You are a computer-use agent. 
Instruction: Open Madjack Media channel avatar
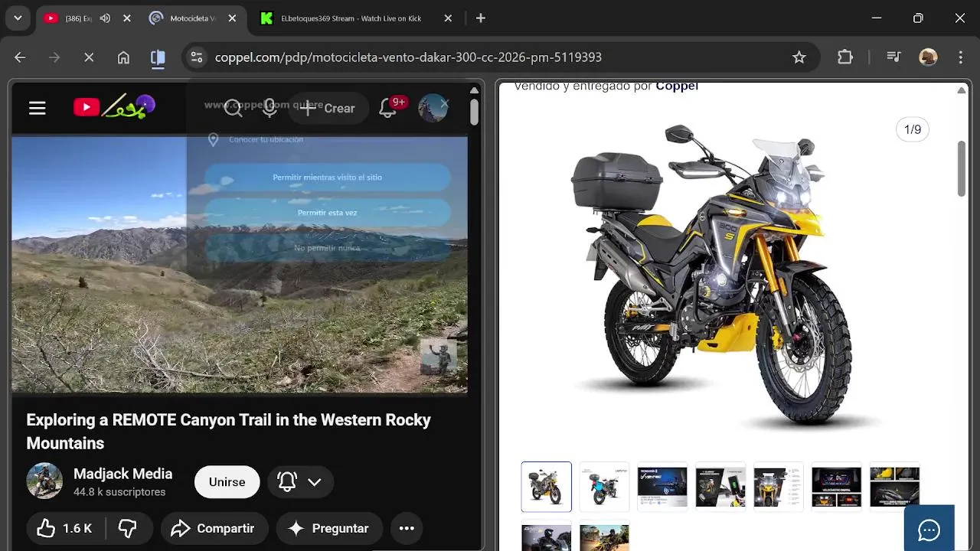tap(44, 481)
